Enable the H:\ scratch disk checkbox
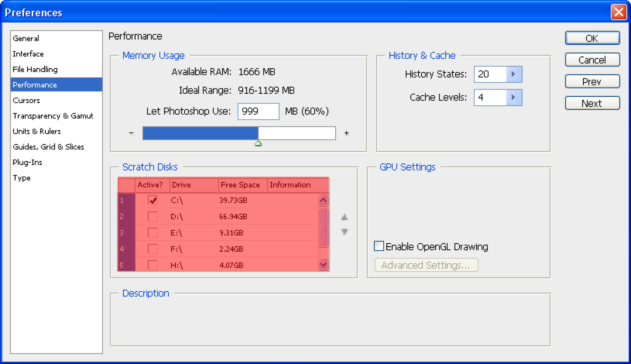Viewport: 631px width, 364px height. click(153, 265)
